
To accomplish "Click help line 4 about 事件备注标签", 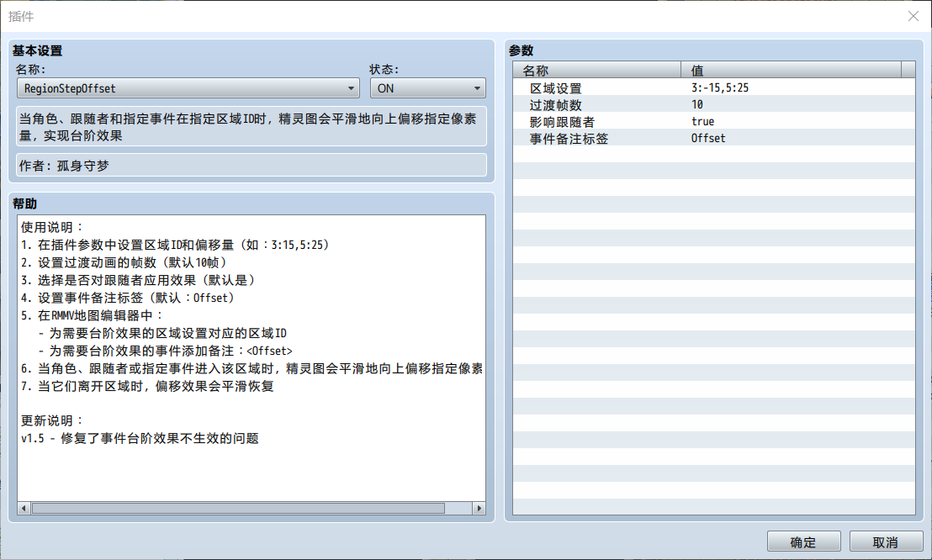I will tap(128, 298).
